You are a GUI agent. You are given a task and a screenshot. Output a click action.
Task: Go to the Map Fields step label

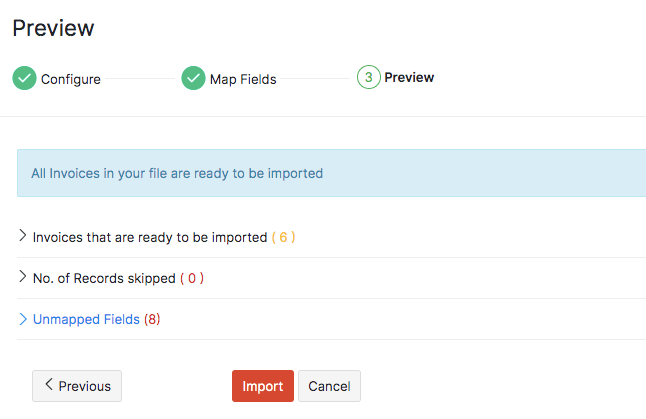point(243,79)
